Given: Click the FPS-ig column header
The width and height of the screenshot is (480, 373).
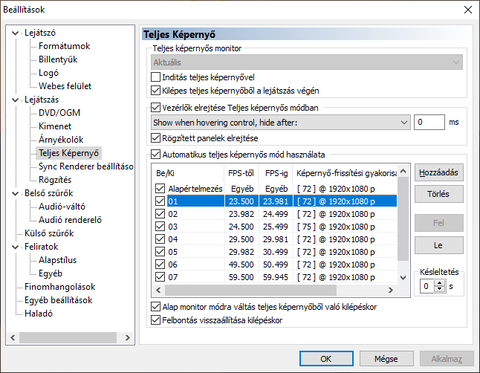Looking at the screenshot, I should click(x=276, y=173).
